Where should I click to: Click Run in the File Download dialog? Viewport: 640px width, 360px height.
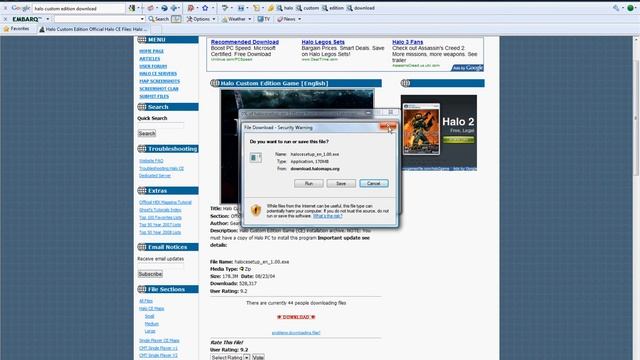point(309,184)
